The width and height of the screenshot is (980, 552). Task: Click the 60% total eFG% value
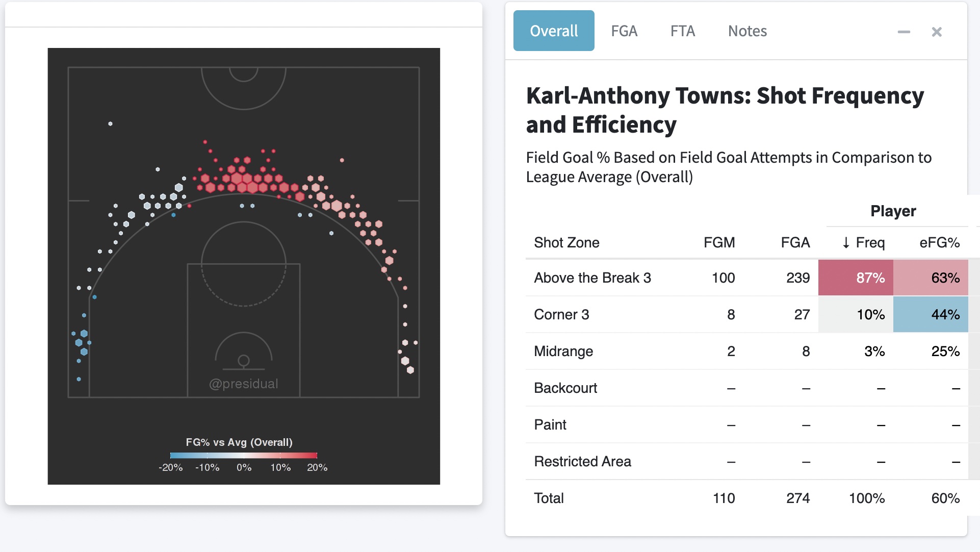tap(945, 498)
